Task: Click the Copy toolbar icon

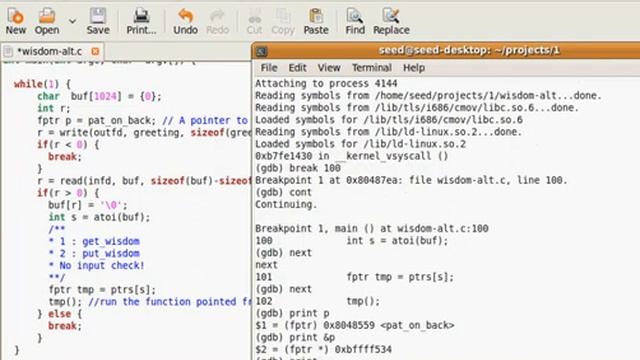Action: 283,21
